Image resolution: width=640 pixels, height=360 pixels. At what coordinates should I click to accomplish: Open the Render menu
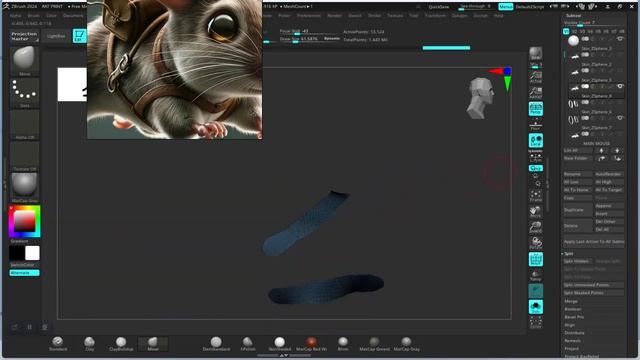[x=334, y=16]
